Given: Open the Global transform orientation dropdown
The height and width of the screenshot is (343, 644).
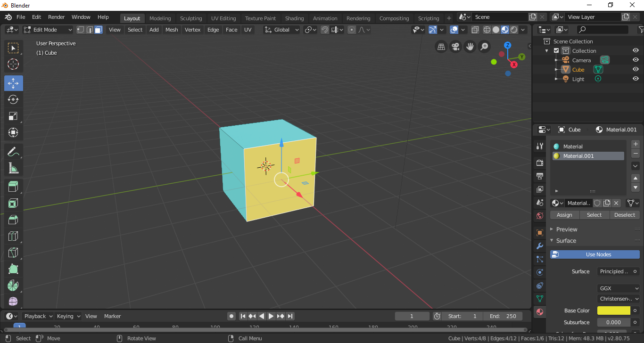Looking at the screenshot, I should click(281, 29).
